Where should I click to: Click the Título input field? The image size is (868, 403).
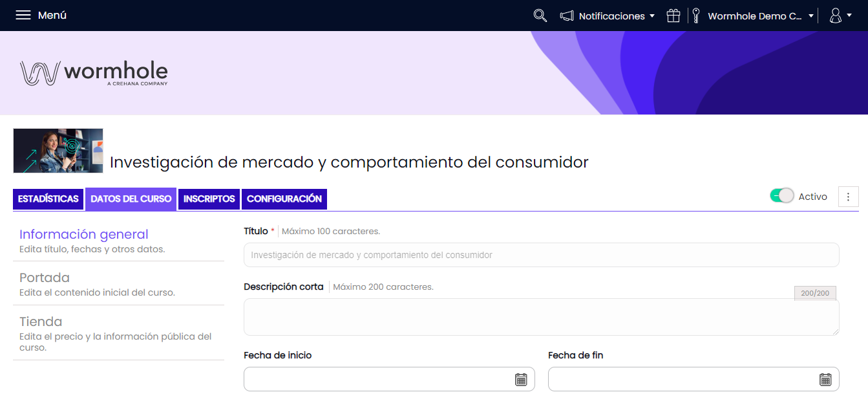pos(541,255)
